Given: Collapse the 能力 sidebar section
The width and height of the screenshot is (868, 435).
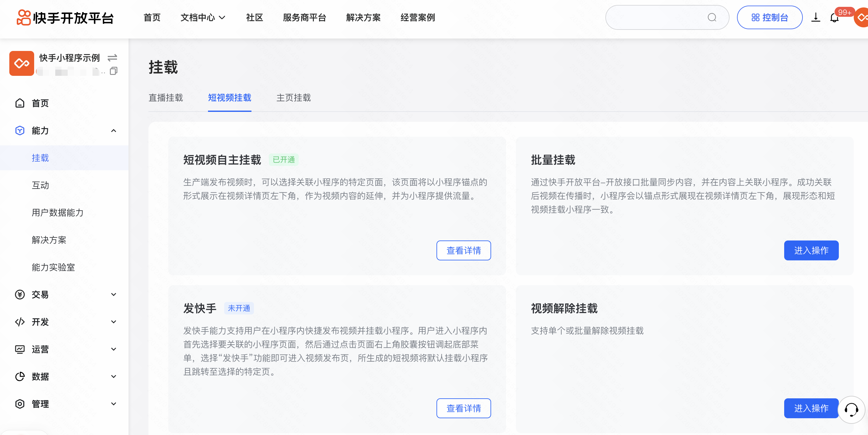Looking at the screenshot, I should pos(114,130).
